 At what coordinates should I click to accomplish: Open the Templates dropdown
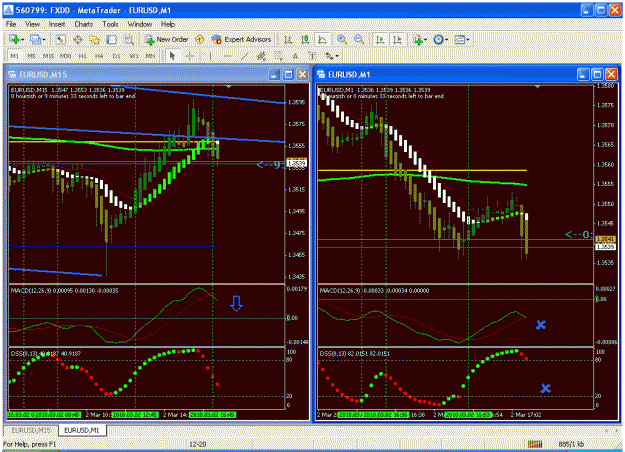click(462, 39)
